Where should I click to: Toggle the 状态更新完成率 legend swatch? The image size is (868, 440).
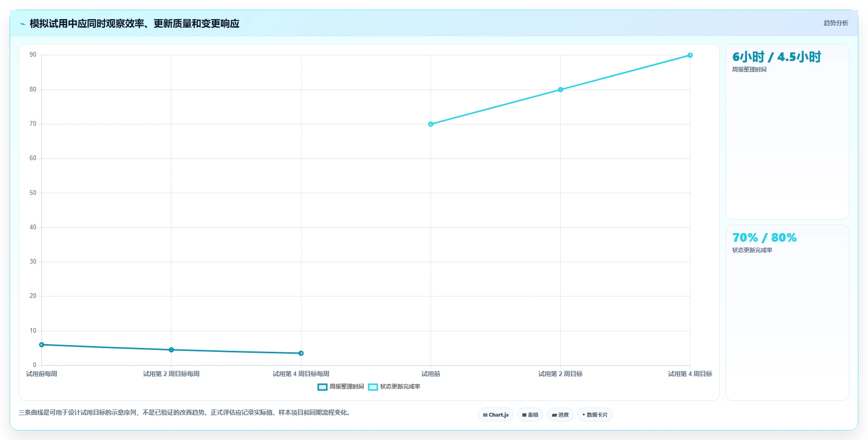tap(373, 387)
